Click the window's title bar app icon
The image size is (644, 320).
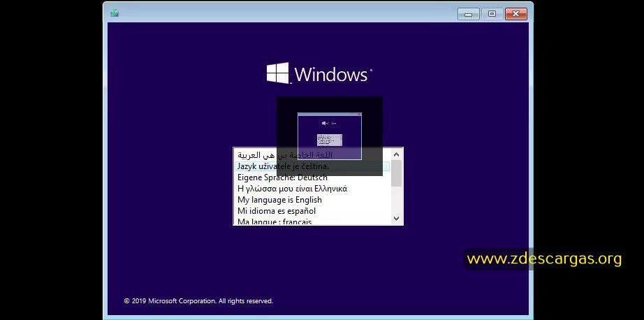coord(115,13)
